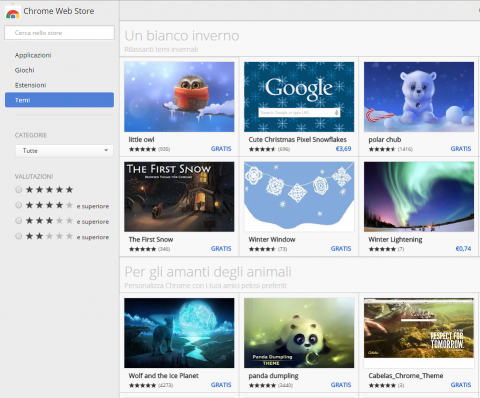Open The First Snow theme thumbnail

[179, 197]
